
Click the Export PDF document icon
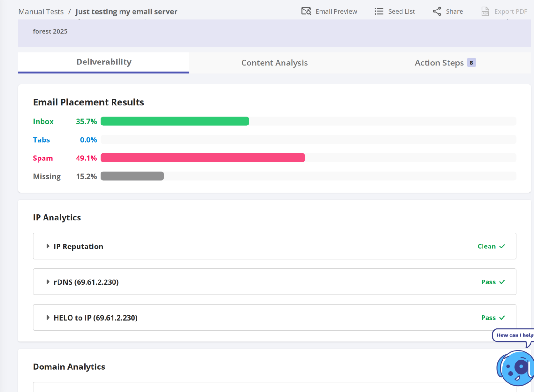[x=485, y=11]
